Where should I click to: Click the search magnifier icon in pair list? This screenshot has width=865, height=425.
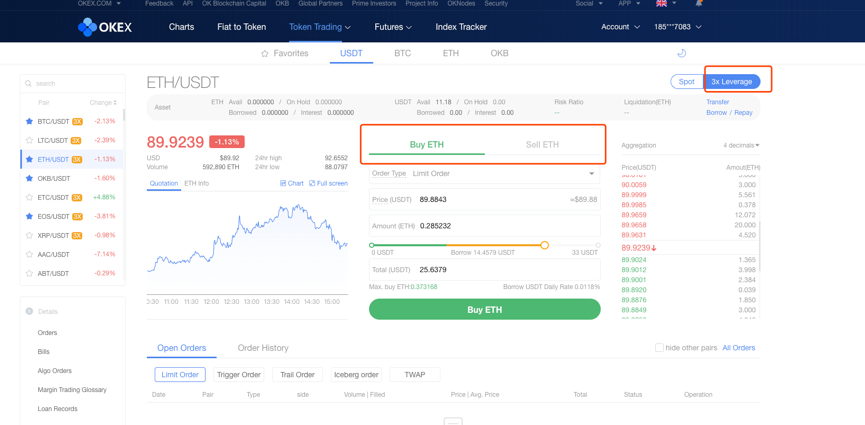(28, 83)
